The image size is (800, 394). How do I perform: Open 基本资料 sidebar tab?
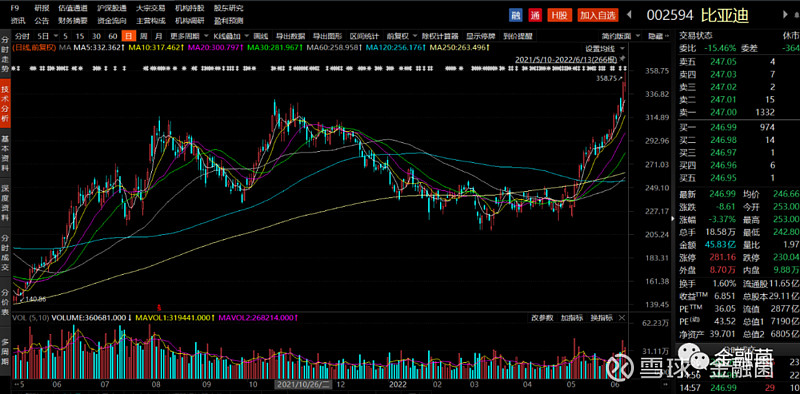pyautogui.click(x=5, y=153)
